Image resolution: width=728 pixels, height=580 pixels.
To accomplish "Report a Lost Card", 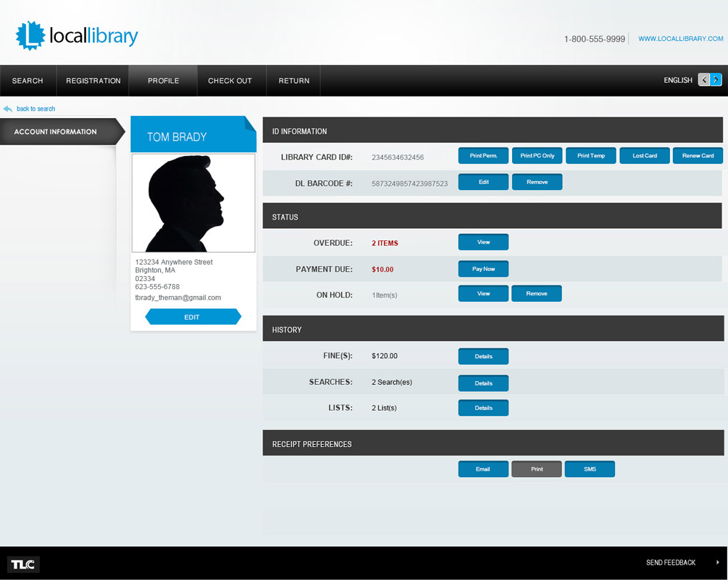I will [644, 156].
